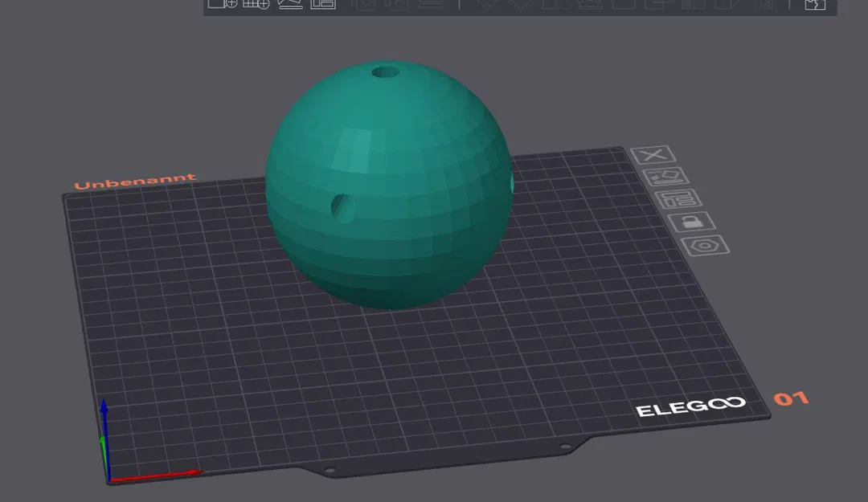Toggle the plate lock icon

(691, 222)
